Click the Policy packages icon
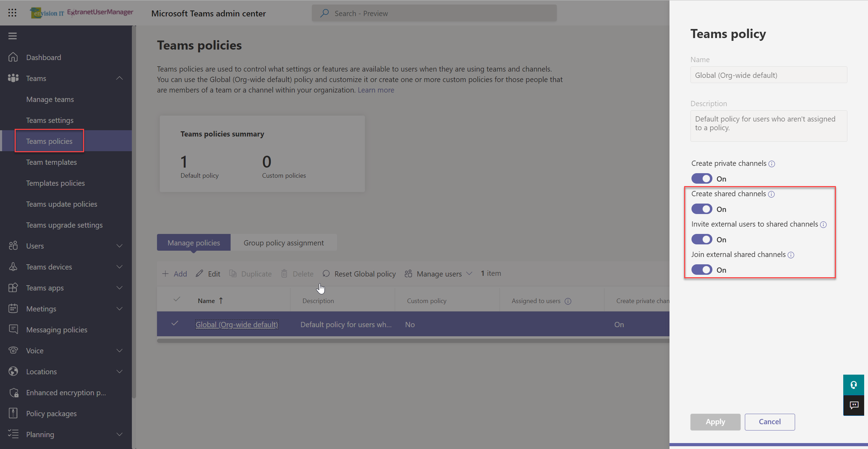 13,413
